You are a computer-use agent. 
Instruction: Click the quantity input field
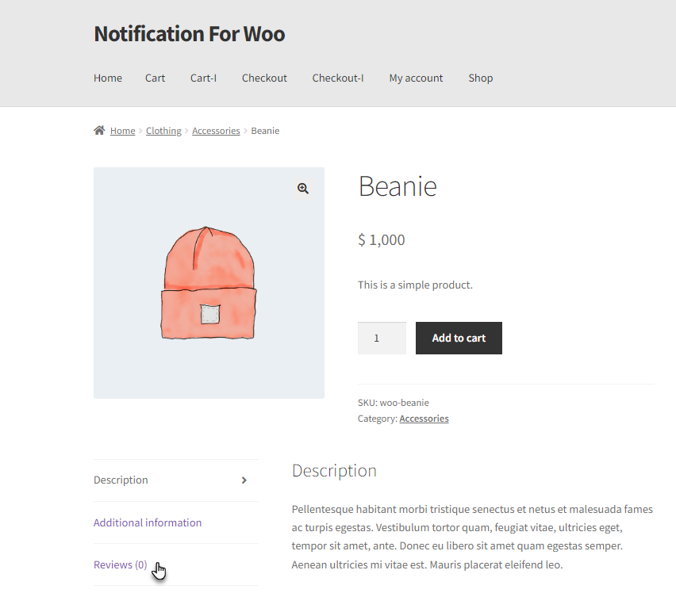point(382,339)
